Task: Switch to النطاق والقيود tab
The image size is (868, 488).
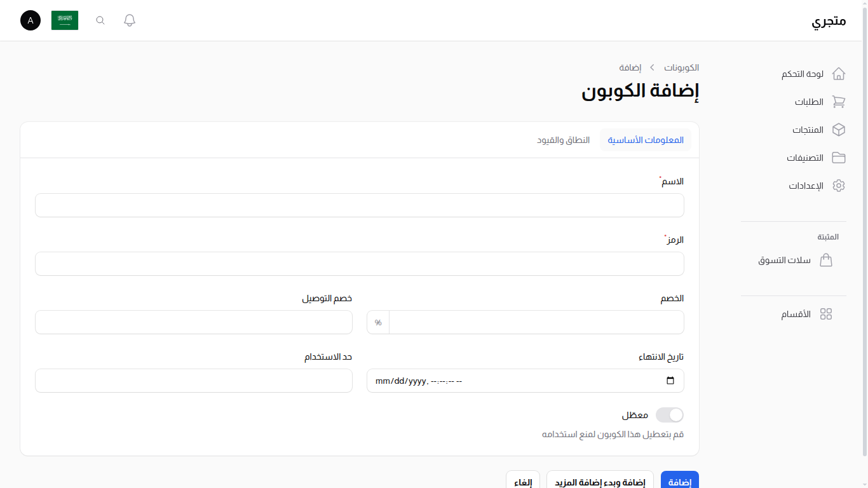Action: 563,140
